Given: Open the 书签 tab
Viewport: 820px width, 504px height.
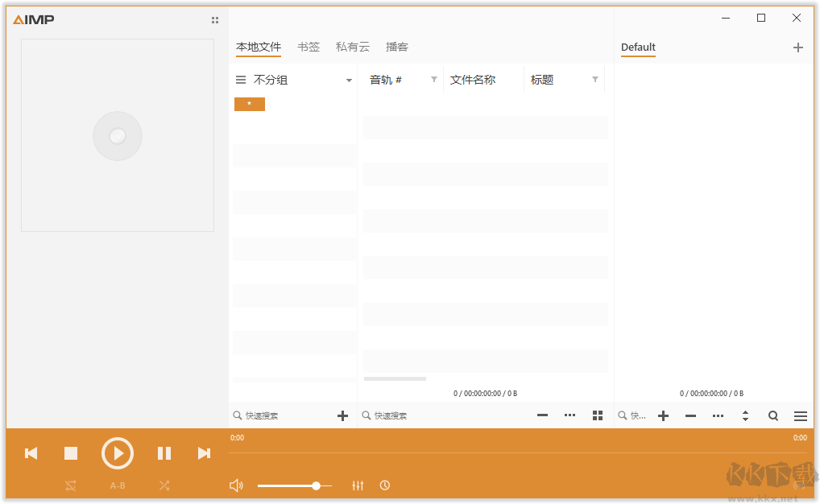Looking at the screenshot, I should (x=309, y=47).
